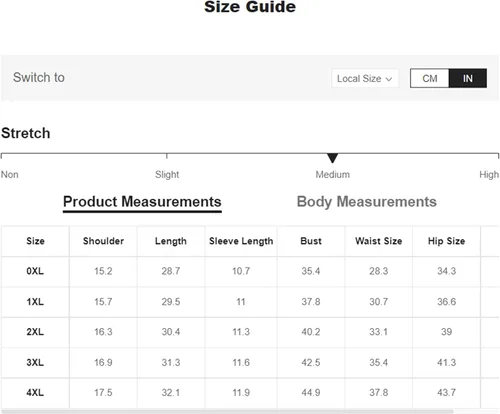Screen dimensions: 500x414
Task: Click the Medium stretch label
Action: pyautogui.click(x=333, y=174)
